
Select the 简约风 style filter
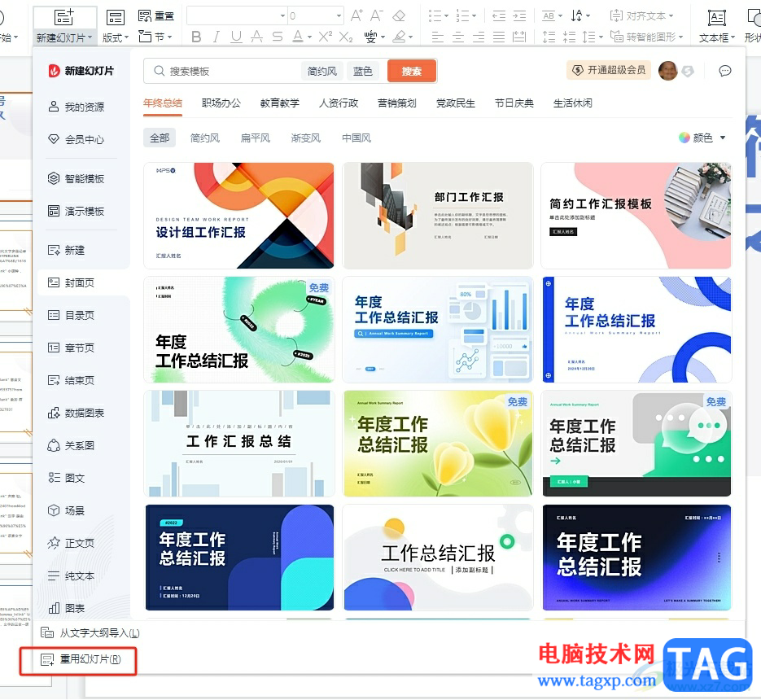tap(205, 138)
